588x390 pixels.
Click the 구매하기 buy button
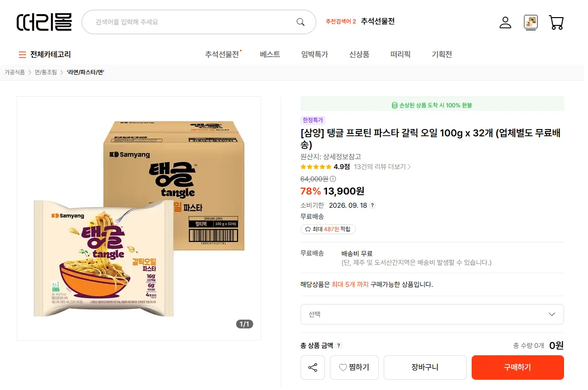[518, 368]
